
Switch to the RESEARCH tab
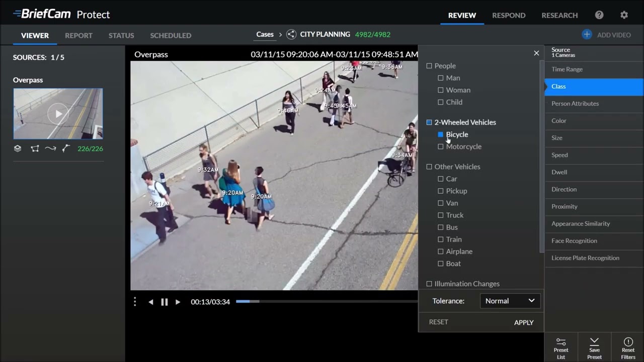pos(559,15)
